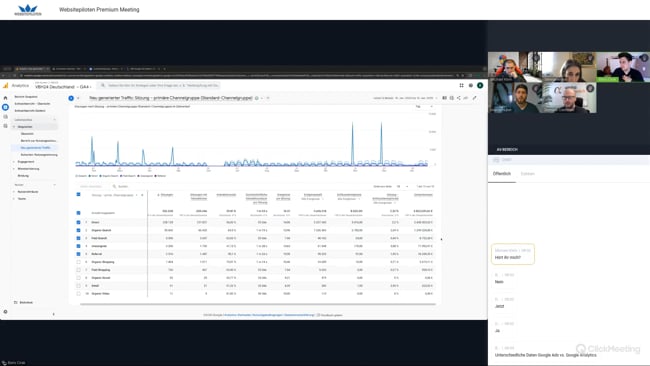Viewport: 650px width, 366px height.
Task: Click the blue segment badge before report title
Action: pos(71,98)
